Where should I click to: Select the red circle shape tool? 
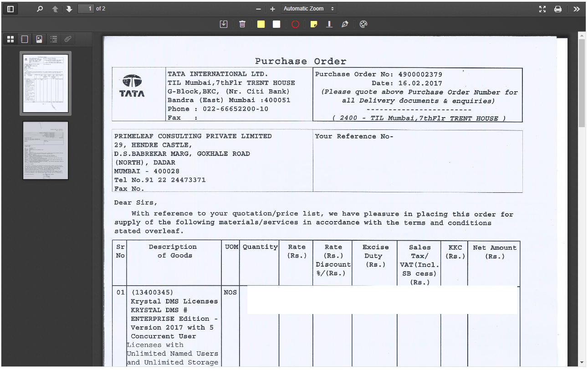[x=295, y=24]
